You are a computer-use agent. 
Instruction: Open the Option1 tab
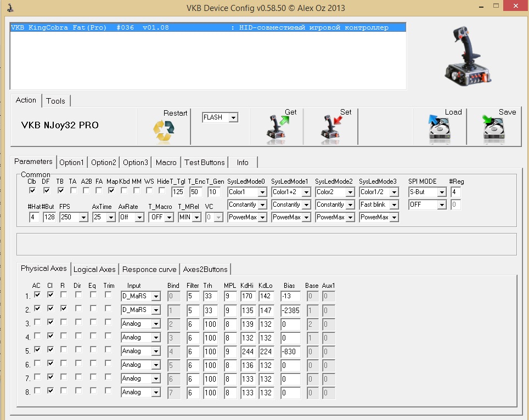point(71,162)
